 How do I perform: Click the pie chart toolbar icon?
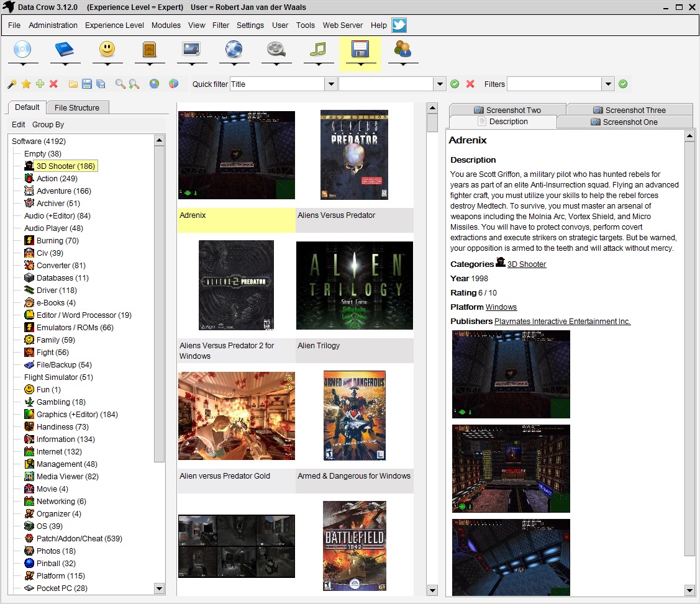[x=173, y=84]
